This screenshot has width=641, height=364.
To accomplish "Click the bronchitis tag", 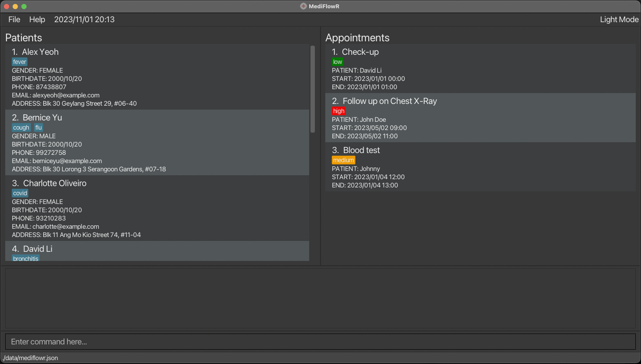I will [x=26, y=258].
